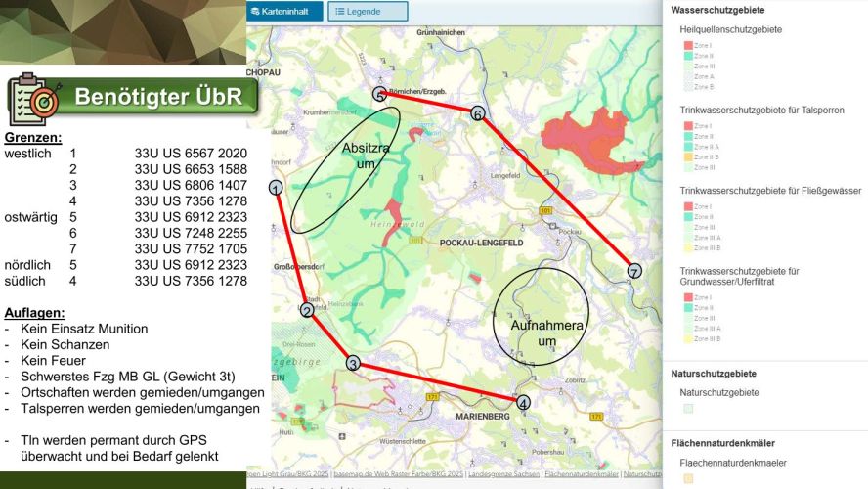The height and width of the screenshot is (489, 868).
Task: Click the Flaechennaturdenkmaeler legend swatch
Action: pyautogui.click(x=688, y=478)
